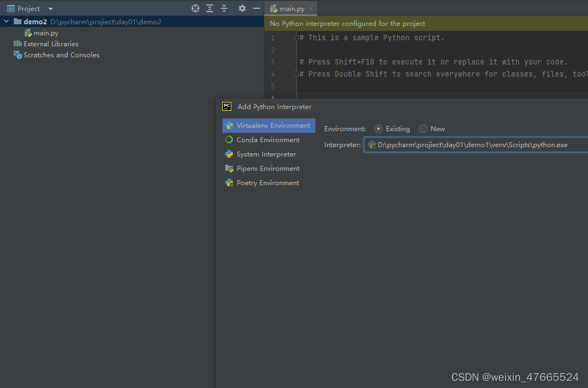The image size is (588, 388).
Task: Click the Interpreter path field
Action: (x=476, y=145)
